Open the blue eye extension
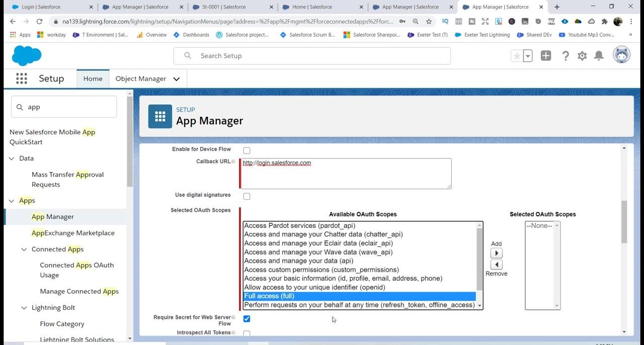The width and height of the screenshot is (644, 345). coord(565,22)
